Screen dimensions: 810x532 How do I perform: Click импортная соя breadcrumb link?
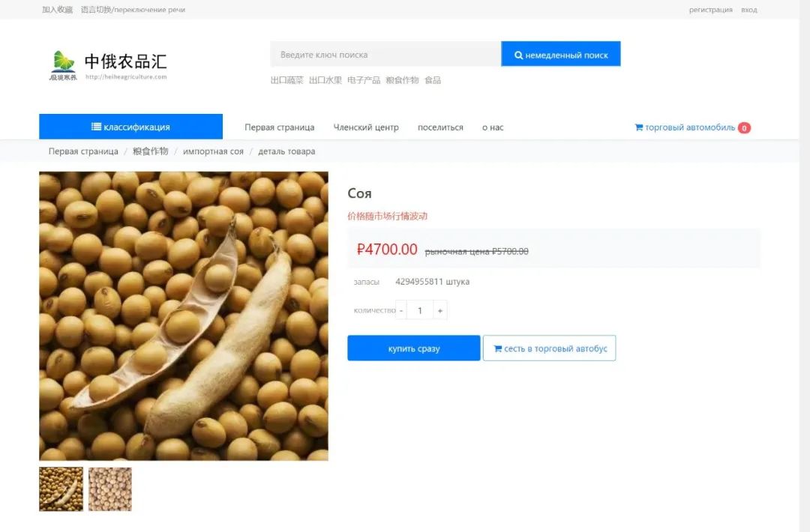[x=213, y=151]
